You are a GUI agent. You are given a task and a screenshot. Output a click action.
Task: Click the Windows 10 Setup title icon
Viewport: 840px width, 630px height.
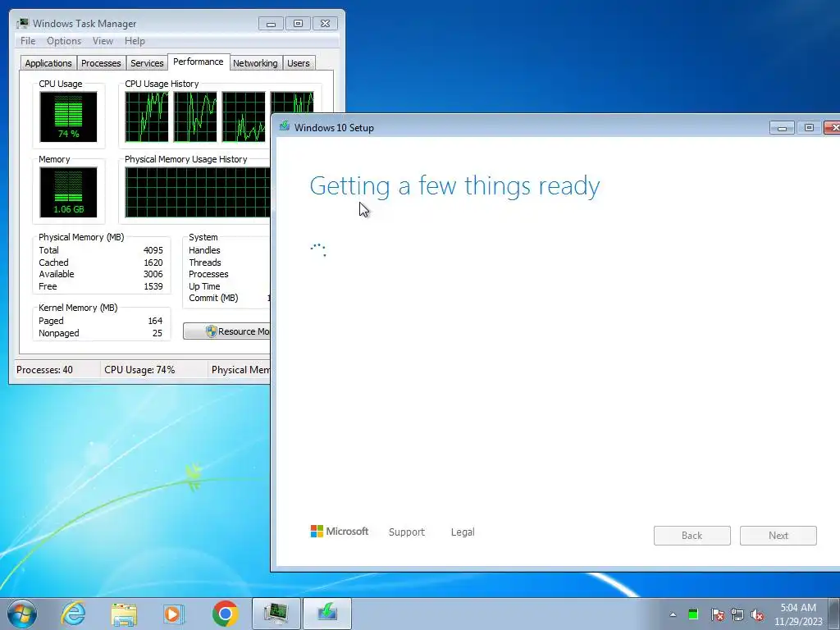pyautogui.click(x=285, y=127)
